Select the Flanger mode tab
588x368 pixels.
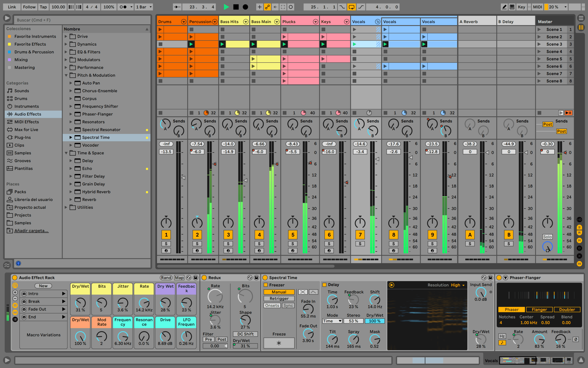(539, 310)
